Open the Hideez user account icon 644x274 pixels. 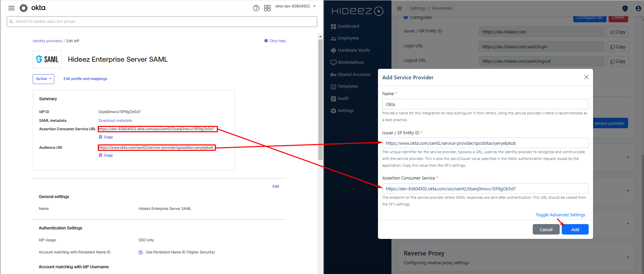(x=638, y=8)
